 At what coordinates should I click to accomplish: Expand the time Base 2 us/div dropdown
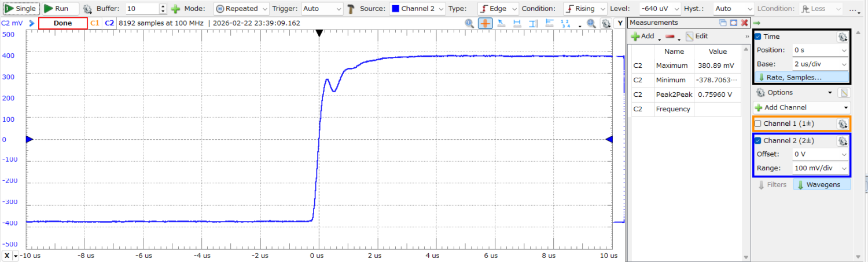click(820, 64)
